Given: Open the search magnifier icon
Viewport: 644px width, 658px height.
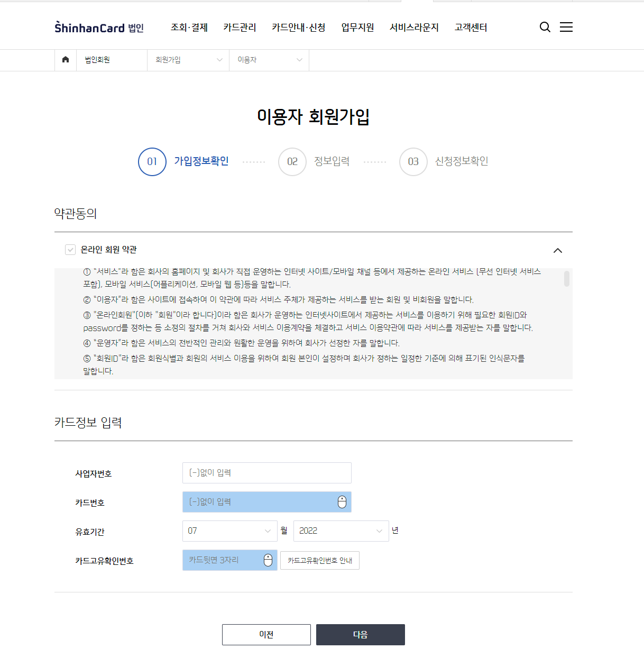Looking at the screenshot, I should click(x=545, y=27).
